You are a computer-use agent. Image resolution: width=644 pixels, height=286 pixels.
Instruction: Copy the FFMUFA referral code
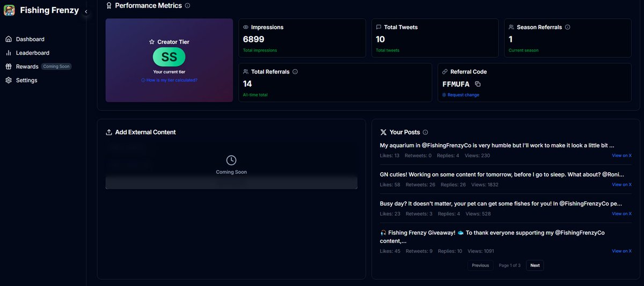point(478,84)
